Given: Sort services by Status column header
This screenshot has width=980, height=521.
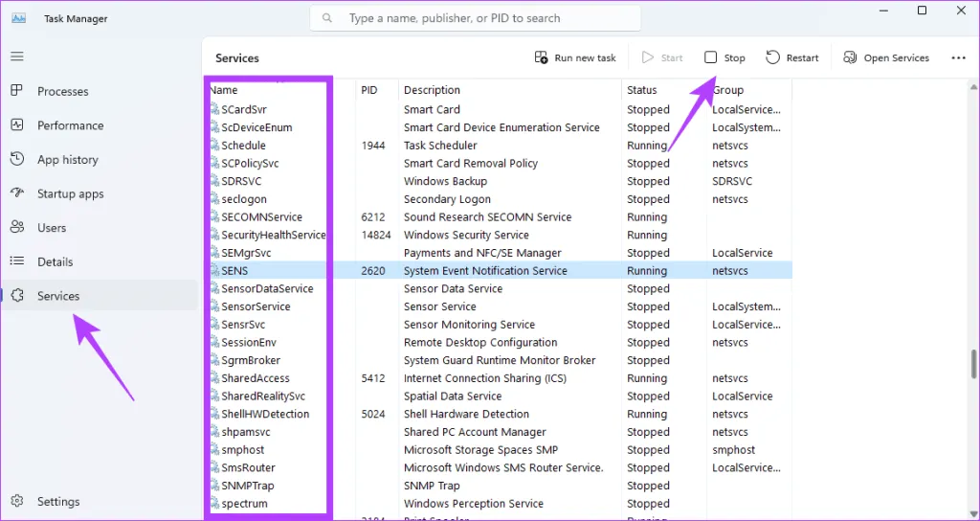Looking at the screenshot, I should tap(642, 90).
